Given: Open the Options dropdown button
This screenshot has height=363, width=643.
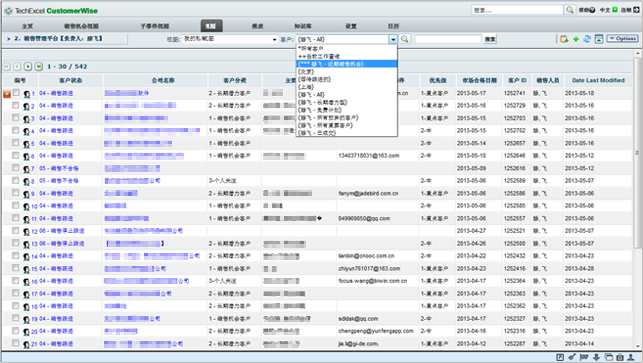Looking at the screenshot, I should 622,39.
